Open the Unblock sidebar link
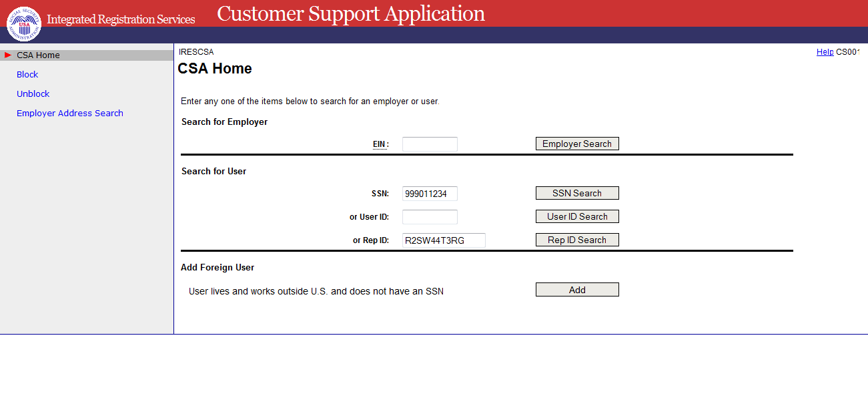868x398 pixels. (33, 94)
